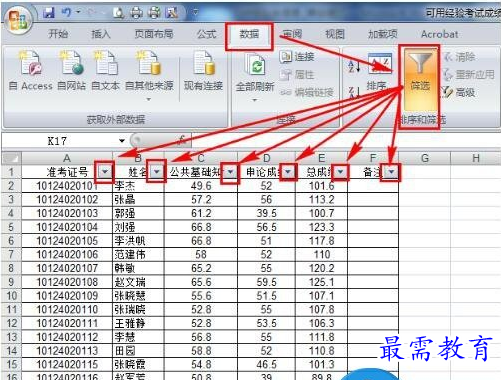Expand the arrow under 全部刷新
The height and width of the screenshot is (380, 501).
[255, 100]
